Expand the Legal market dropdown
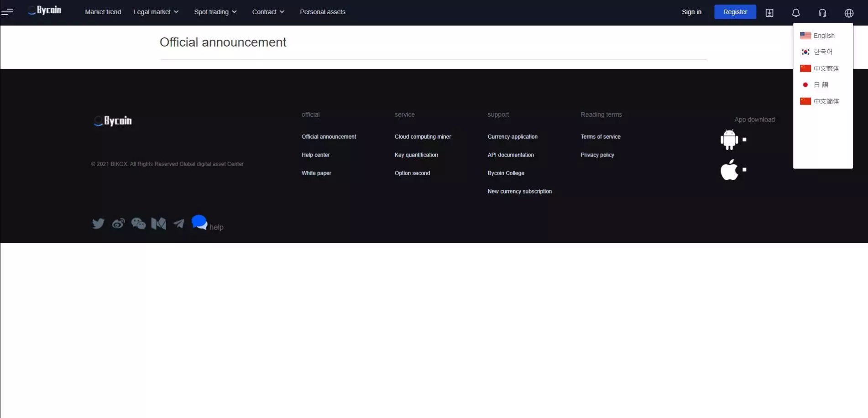The image size is (868, 418). [x=156, y=12]
